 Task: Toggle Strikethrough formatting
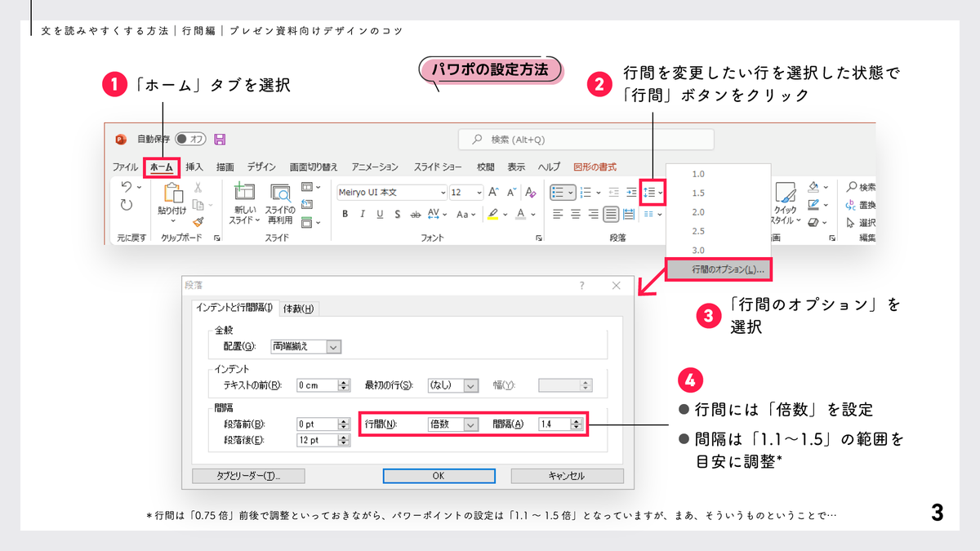415,214
